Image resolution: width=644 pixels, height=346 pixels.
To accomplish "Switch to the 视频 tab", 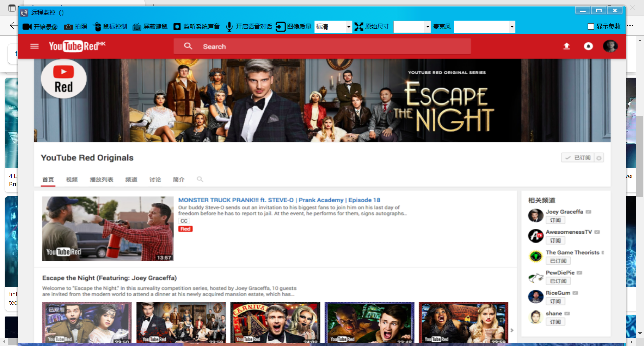I will (x=72, y=180).
